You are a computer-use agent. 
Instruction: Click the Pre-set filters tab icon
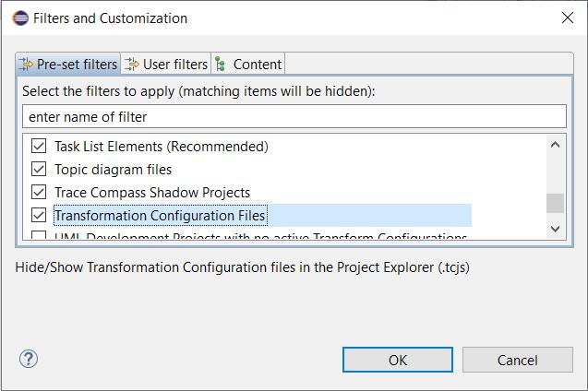click(26, 64)
